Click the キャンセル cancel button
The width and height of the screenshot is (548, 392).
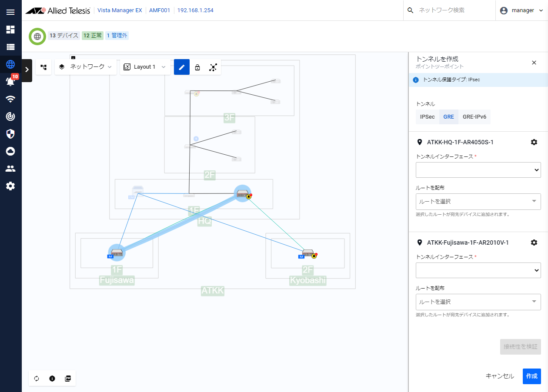[500, 376]
